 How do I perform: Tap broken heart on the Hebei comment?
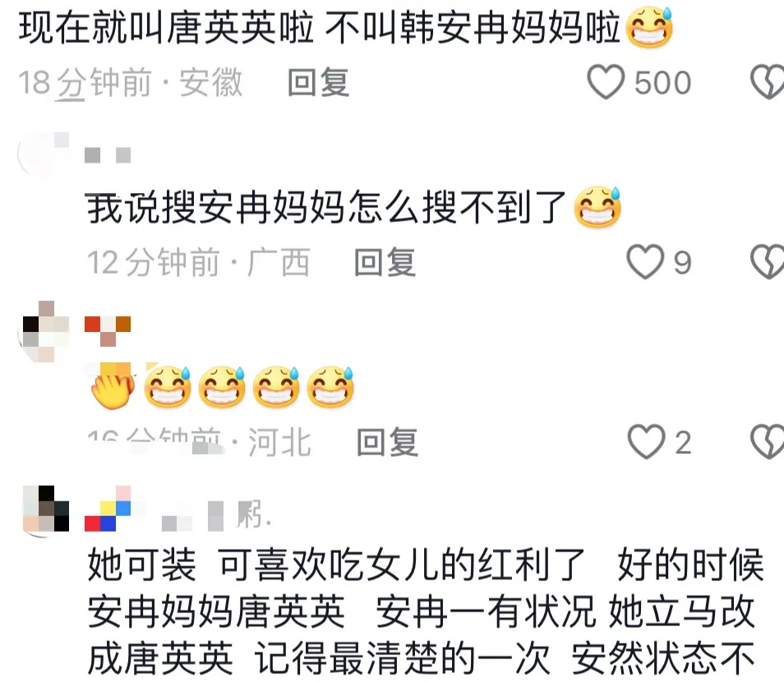click(x=768, y=441)
